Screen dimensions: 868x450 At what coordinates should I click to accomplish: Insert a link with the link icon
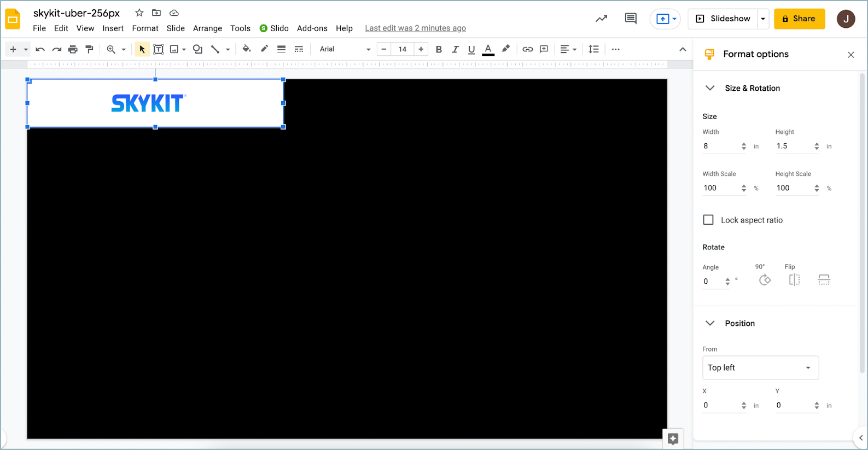coord(527,49)
